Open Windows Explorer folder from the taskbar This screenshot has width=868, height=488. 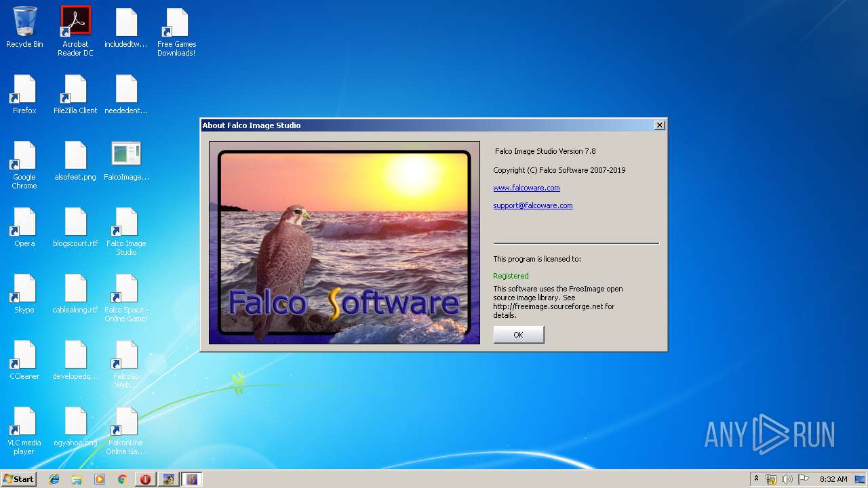coord(77,479)
